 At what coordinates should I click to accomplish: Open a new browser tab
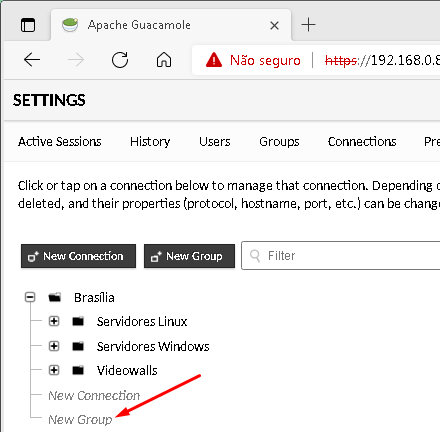click(x=308, y=25)
